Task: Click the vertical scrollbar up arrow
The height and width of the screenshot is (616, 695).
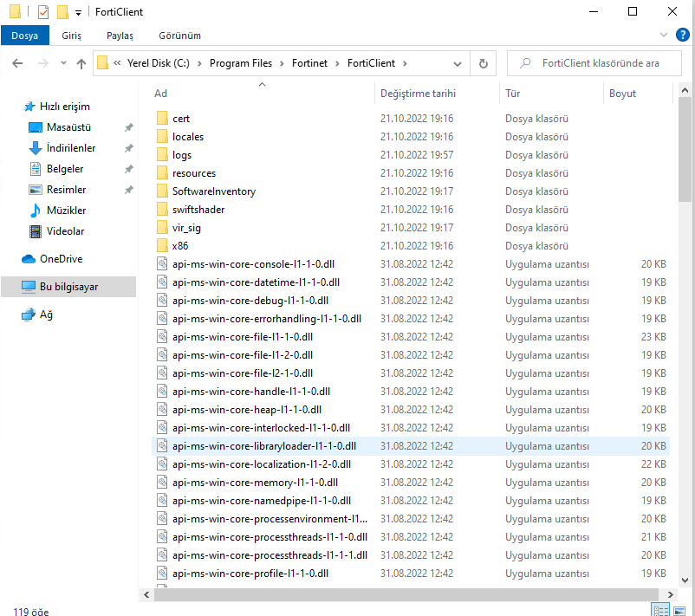Action: [685, 91]
